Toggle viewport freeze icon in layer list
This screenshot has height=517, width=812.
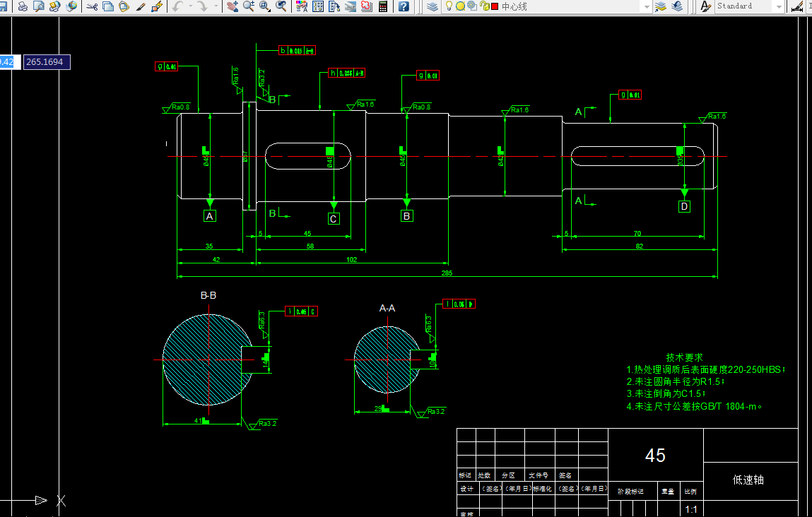[x=472, y=6]
